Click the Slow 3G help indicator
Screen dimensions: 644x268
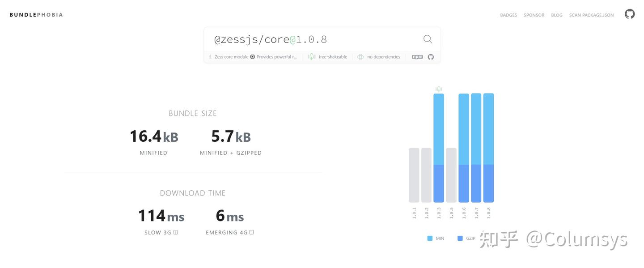pos(176,232)
